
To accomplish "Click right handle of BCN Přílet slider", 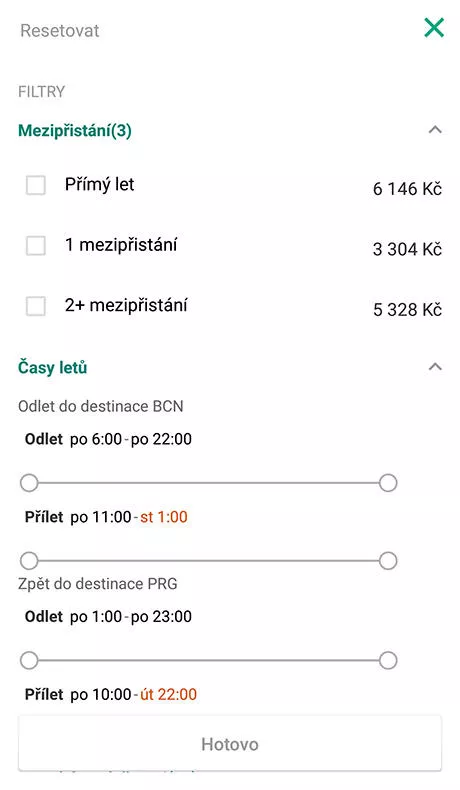I will tap(388, 560).
